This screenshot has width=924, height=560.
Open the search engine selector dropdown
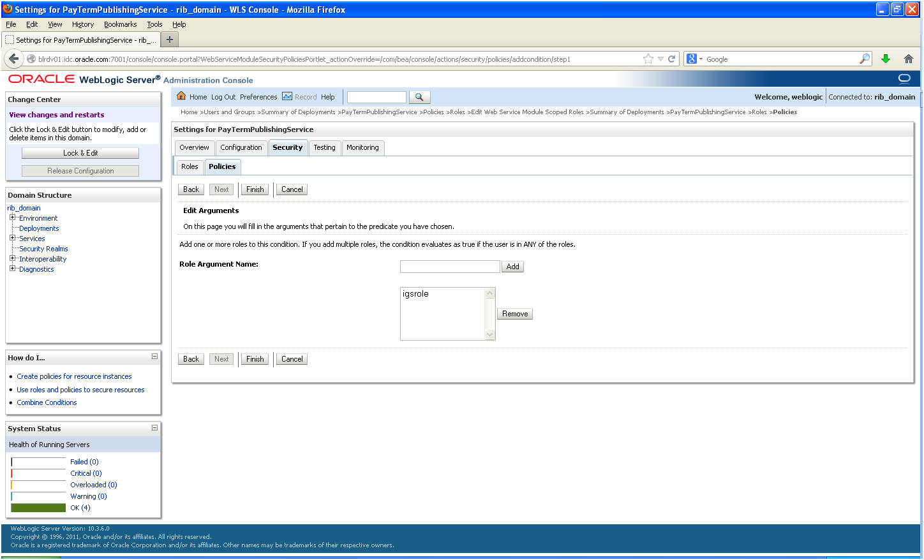(694, 59)
